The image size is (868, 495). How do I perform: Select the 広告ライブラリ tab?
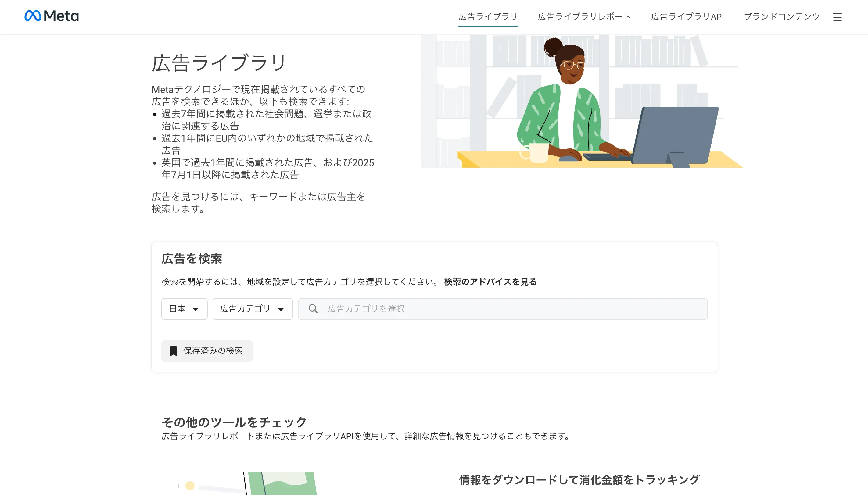[x=488, y=17]
